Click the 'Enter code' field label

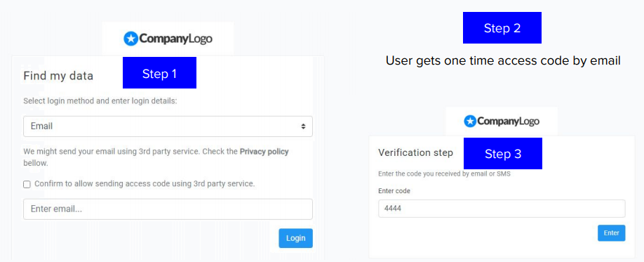click(394, 191)
